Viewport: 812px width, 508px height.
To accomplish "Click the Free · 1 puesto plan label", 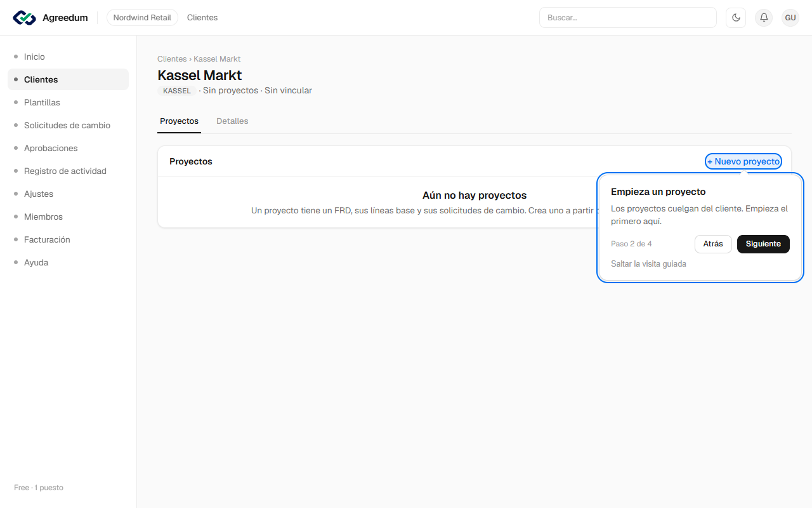I will click(39, 488).
